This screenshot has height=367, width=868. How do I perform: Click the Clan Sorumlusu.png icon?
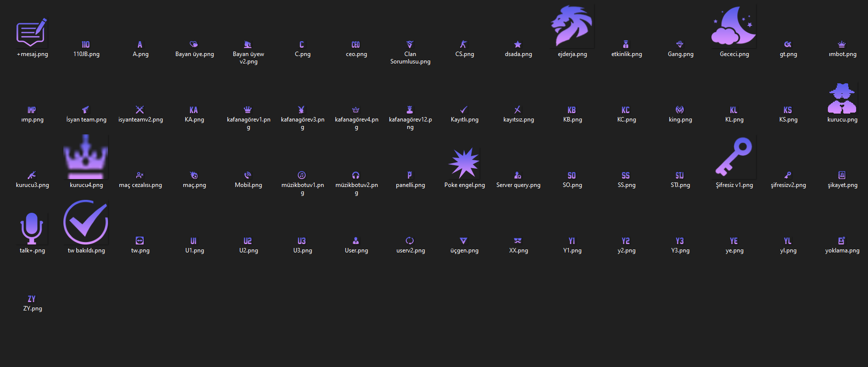[x=410, y=45]
